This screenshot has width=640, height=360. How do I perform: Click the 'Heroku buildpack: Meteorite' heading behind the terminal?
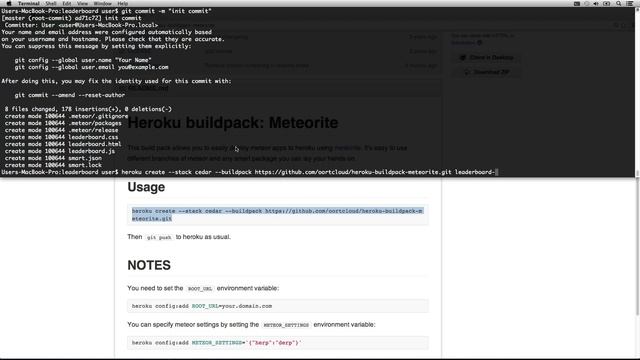click(233, 123)
